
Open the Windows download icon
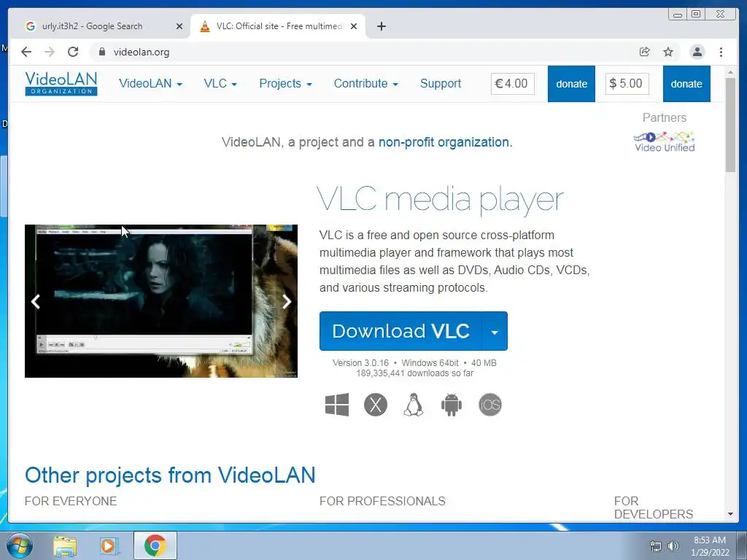(x=337, y=405)
